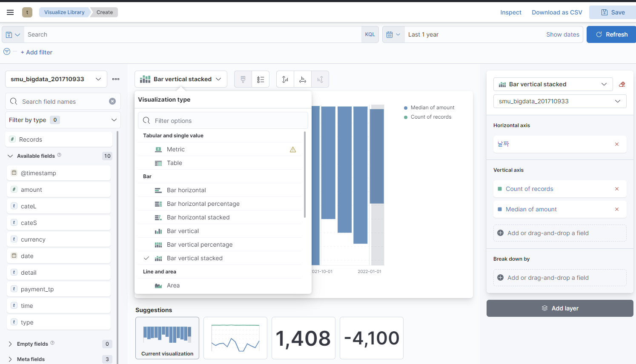Click the Metric warning triangle icon

(293, 149)
